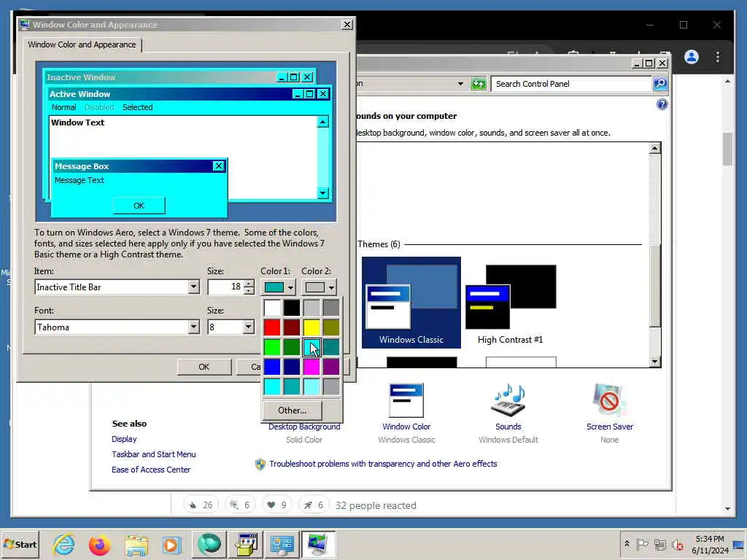Viewport: 747px width, 560px height.
Task: Expand the Font dropdown showing Tahoma
Action: 193,327
